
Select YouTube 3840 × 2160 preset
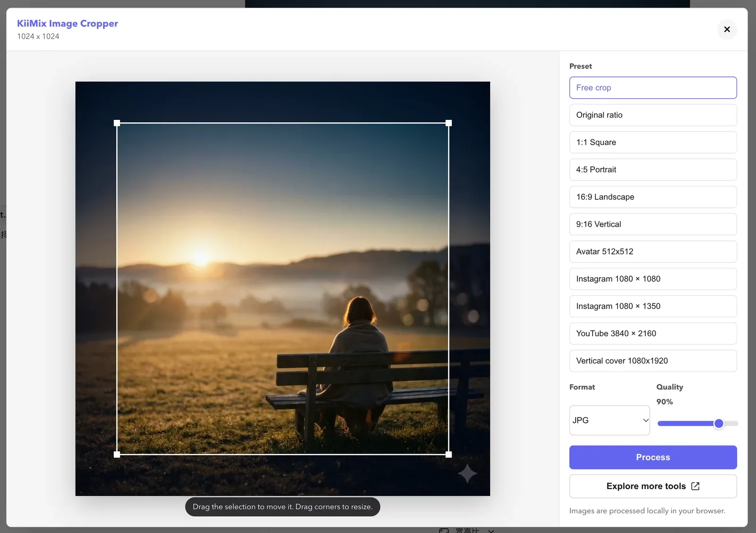point(653,334)
